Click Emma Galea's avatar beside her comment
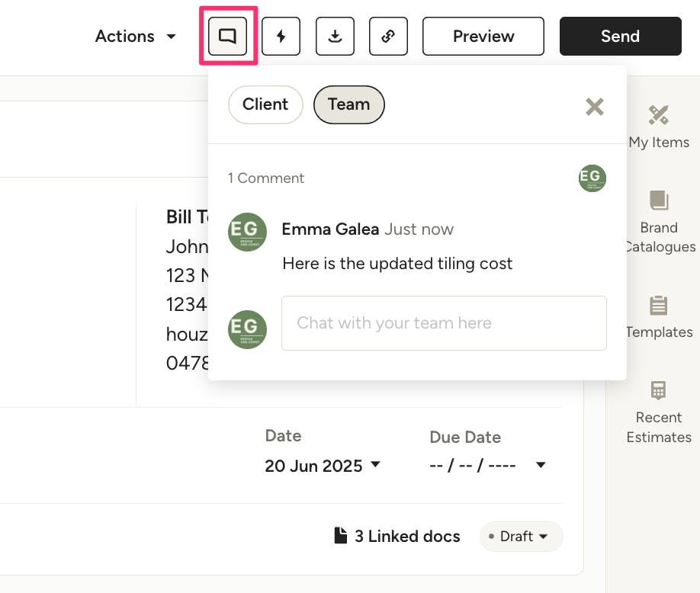The image size is (700, 593). (247, 232)
